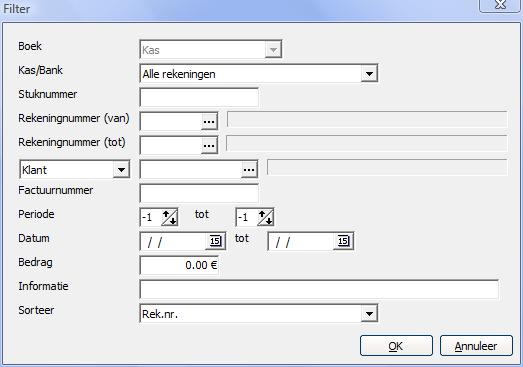Close the Filter dialog window
The width and height of the screenshot is (523, 367).
click(500, 5)
